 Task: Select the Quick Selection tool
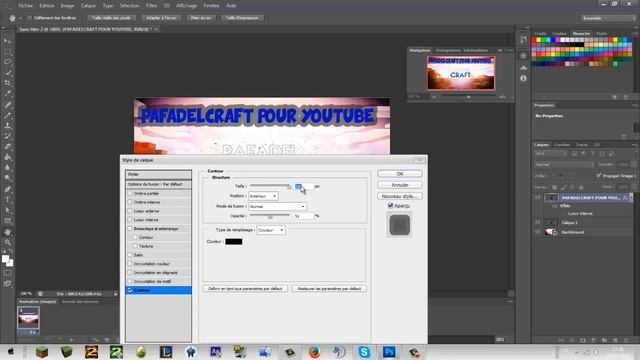point(7,73)
